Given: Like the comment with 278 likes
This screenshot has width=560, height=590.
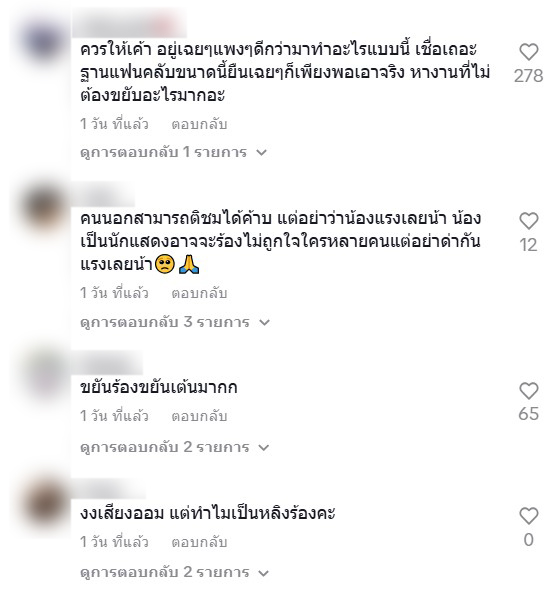Looking at the screenshot, I should click(x=529, y=52).
